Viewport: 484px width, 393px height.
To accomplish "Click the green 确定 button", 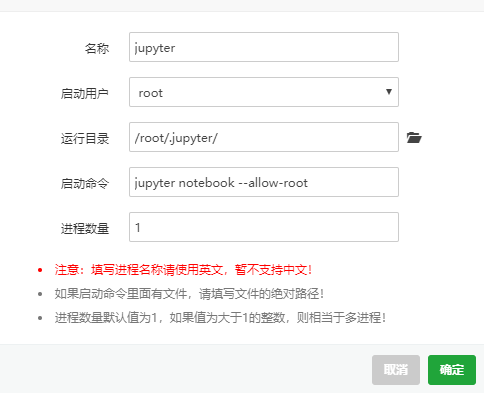I will 452,370.
